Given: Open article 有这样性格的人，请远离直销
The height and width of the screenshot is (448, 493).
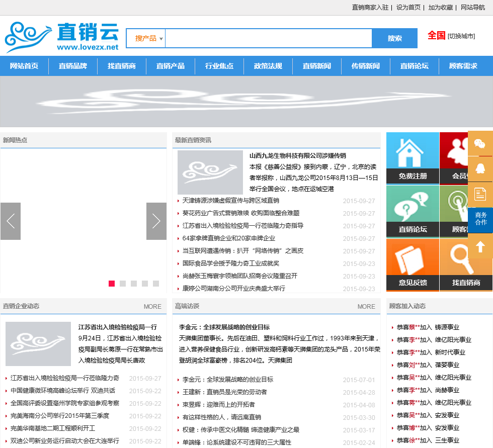Looking at the screenshot, I should [x=222, y=417].
